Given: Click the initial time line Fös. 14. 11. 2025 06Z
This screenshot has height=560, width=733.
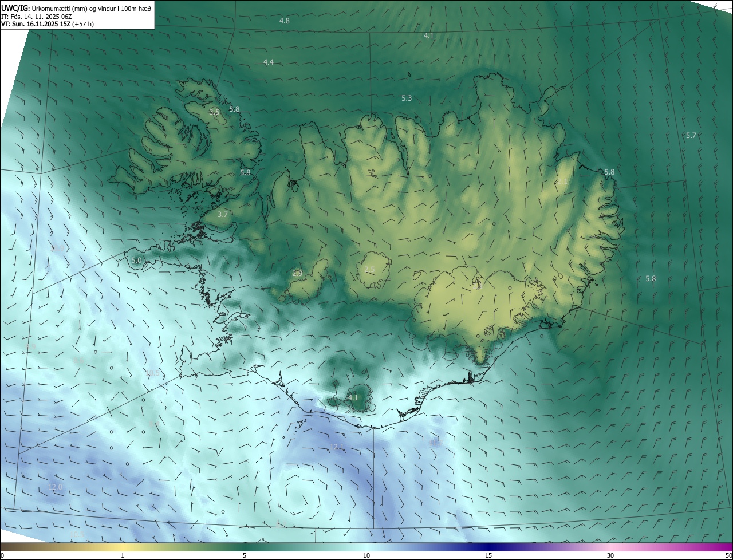Looking at the screenshot, I should coord(36,17).
